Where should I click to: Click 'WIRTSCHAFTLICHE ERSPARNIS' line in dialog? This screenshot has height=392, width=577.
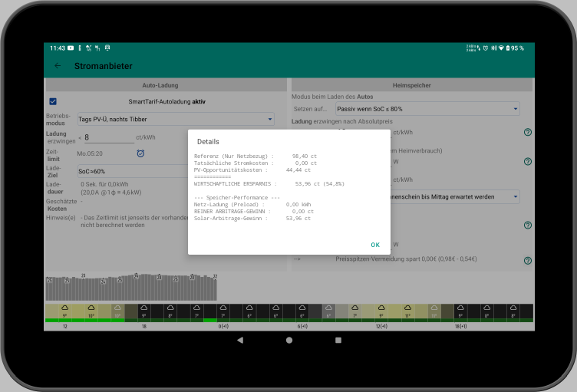pyautogui.click(x=269, y=183)
